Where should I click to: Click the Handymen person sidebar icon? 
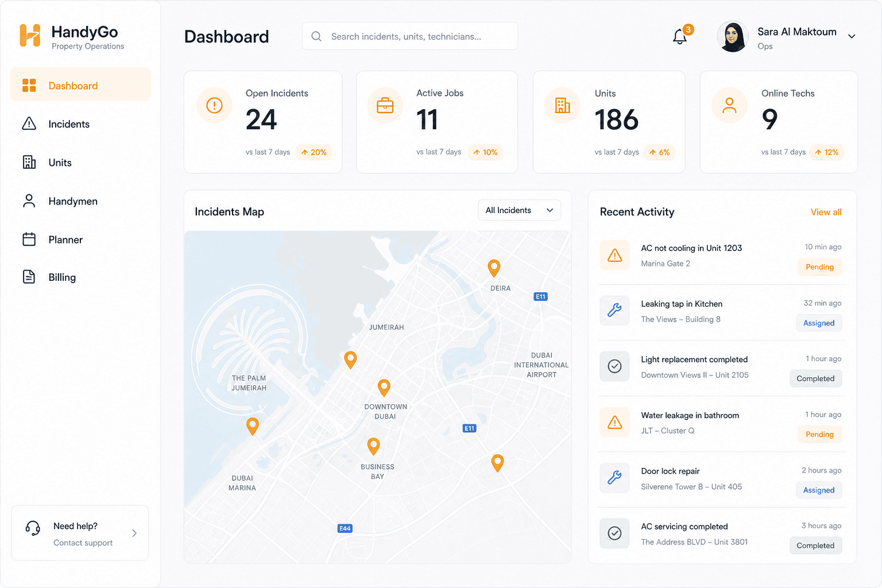29,200
